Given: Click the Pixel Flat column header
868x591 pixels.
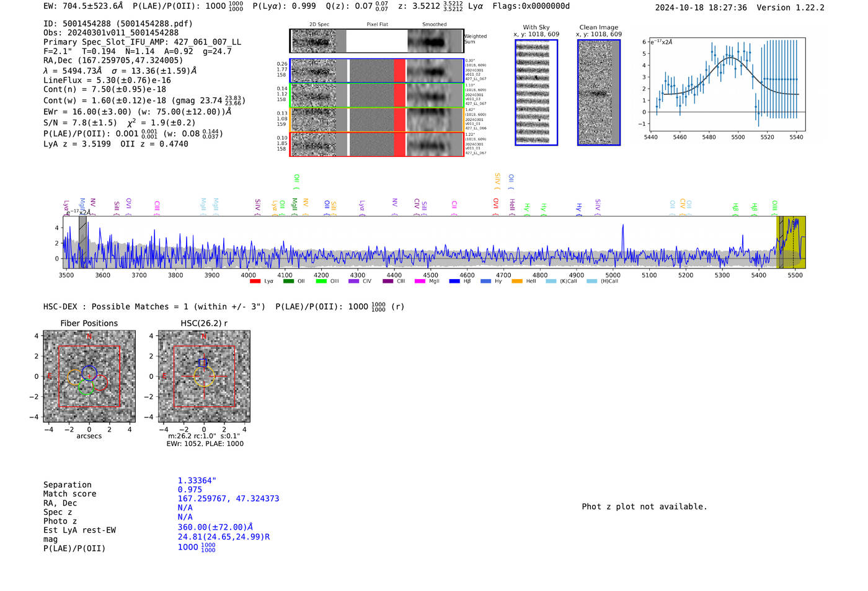Looking at the screenshot, I should pos(377,24).
